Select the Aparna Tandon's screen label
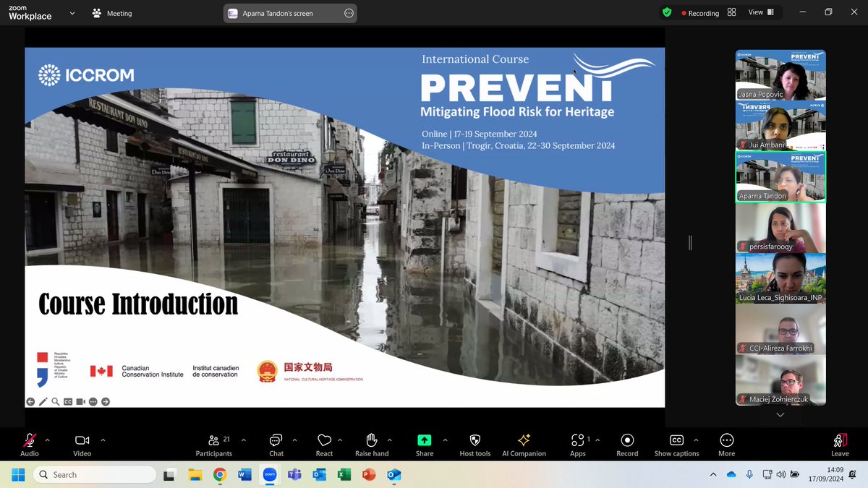The image size is (868, 488). pyautogui.click(x=278, y=13)
